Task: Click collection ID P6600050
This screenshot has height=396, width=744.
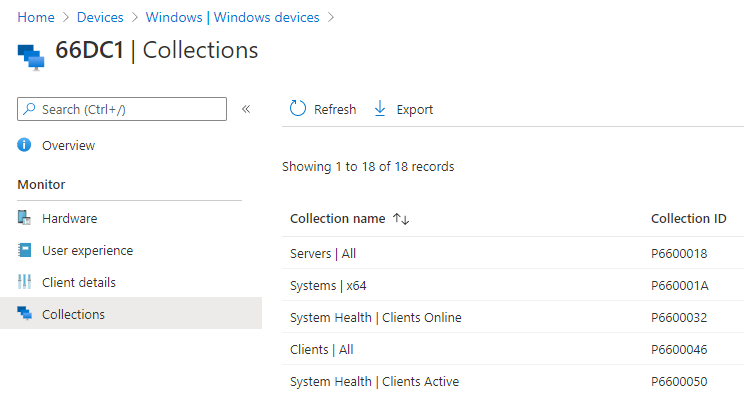Action: (x=679, y=382)
